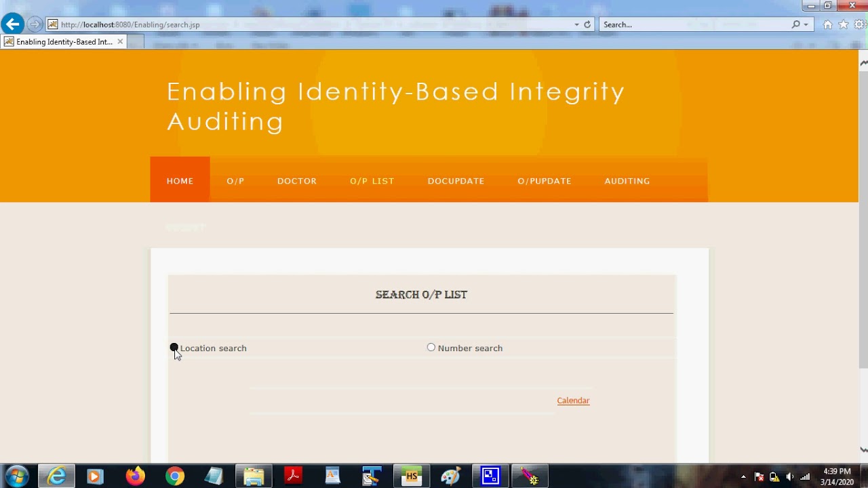This screenshot has width=868, height=488.
Task: Click the Calendar link
Action: pos(573,401)
